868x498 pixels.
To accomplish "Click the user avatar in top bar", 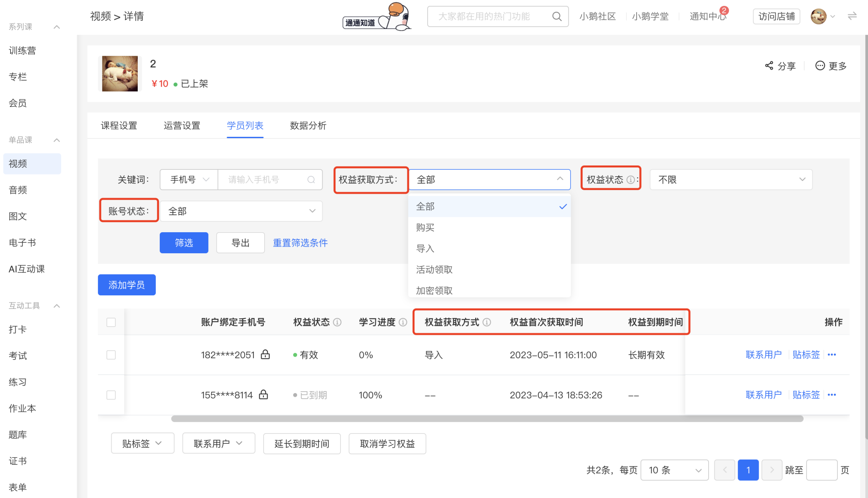I will point(818,16).
